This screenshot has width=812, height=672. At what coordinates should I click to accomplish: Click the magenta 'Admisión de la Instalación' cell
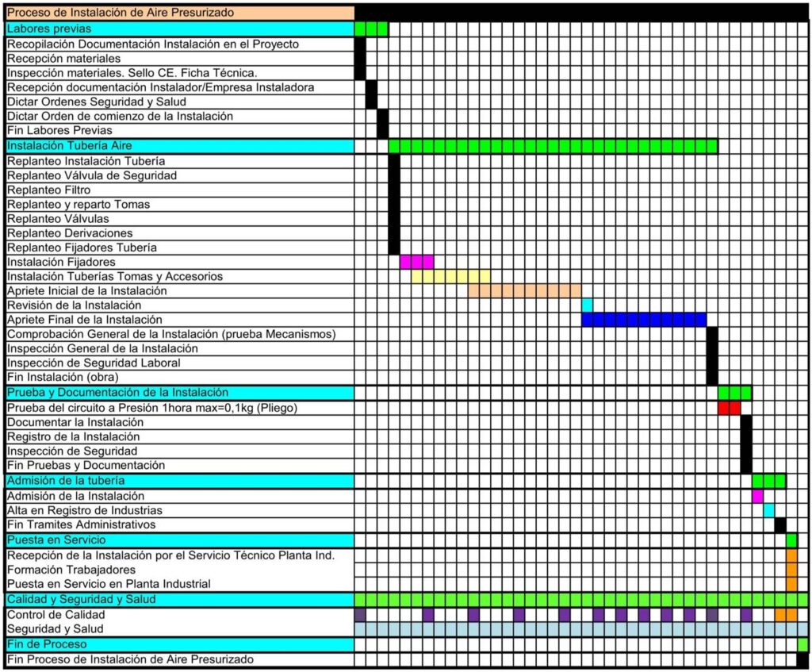757,497
